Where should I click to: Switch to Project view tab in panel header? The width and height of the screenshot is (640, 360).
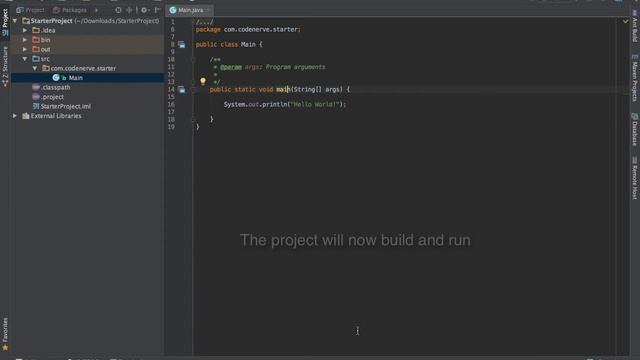[31, 10]
